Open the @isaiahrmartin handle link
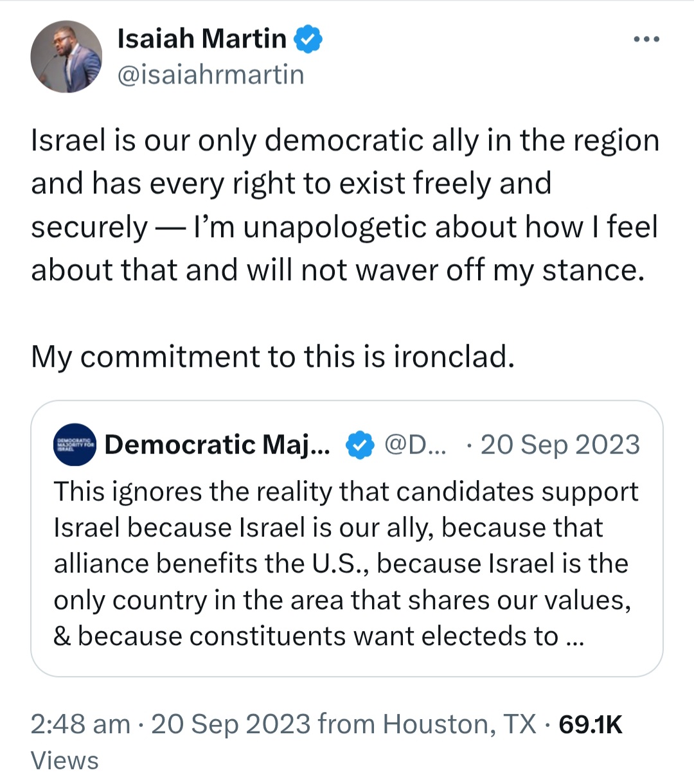Image resolution: width=694 pixels, height=784 pixels. pyautogui.click(x=211, y=75)
